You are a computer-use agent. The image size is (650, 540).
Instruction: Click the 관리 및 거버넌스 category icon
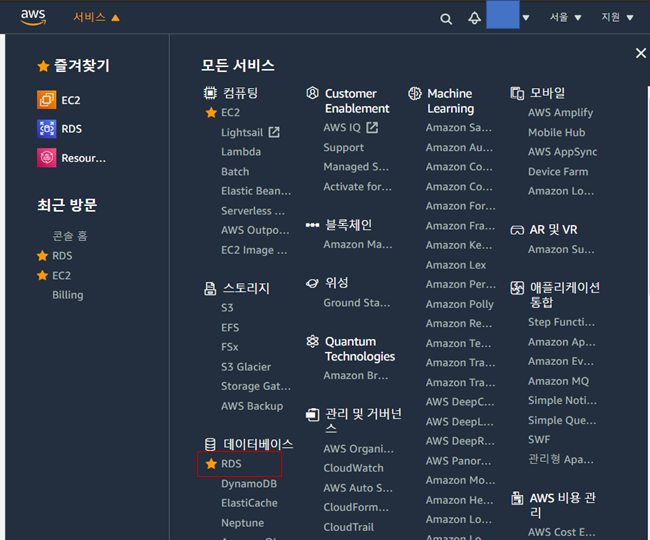point(313,414)
